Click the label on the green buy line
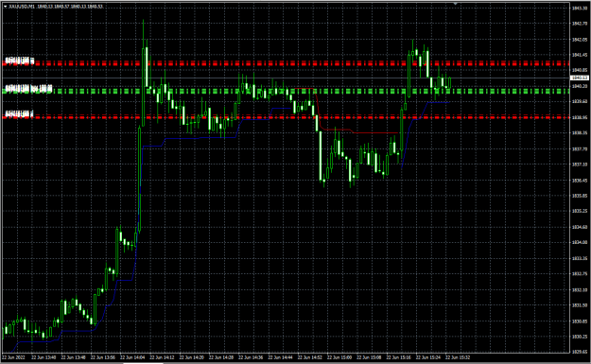 [28, 89]
